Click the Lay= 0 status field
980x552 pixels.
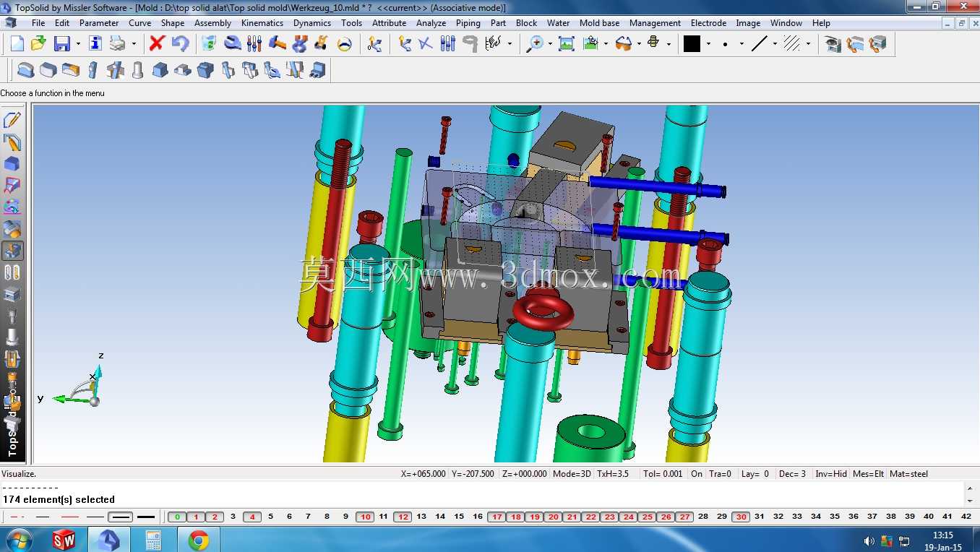[755, 474]
